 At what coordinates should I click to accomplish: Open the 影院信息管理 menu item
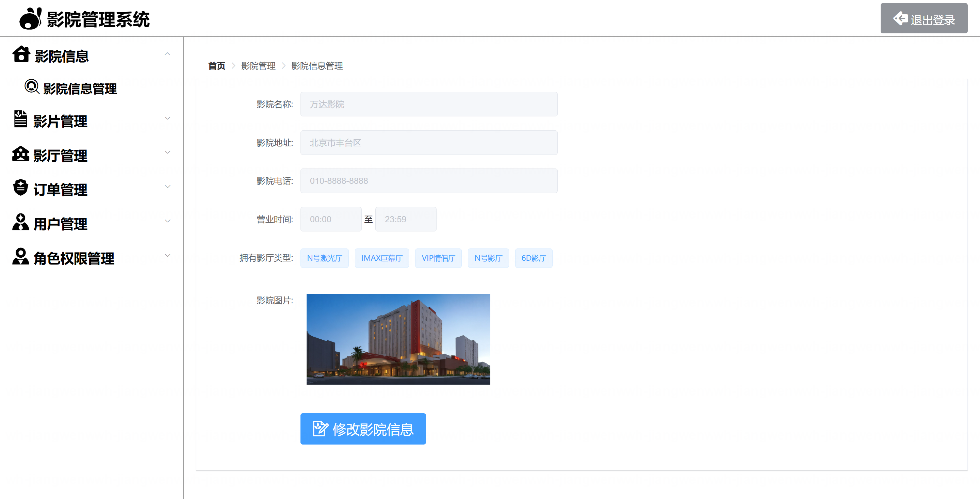(80, 89)
